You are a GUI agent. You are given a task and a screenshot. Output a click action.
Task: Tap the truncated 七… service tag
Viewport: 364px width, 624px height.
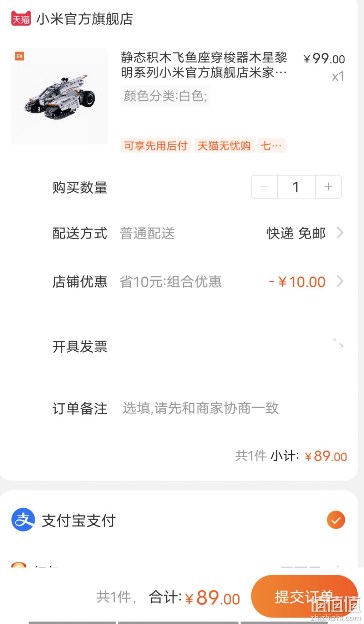271,146
